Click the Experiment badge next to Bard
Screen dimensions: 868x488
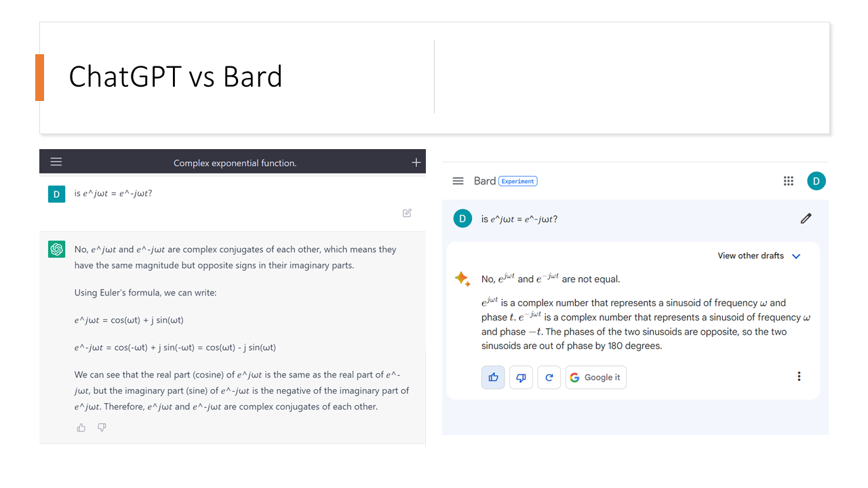(x=518, y=181)
